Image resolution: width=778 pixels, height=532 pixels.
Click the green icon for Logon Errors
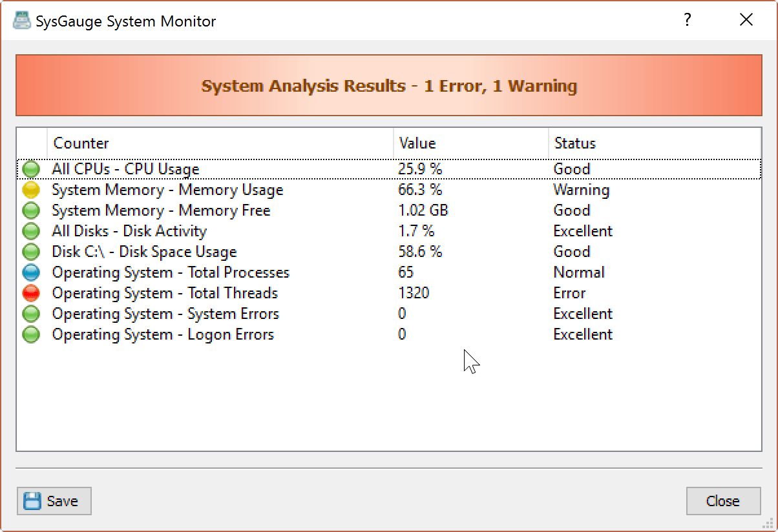tap(31, 334)
